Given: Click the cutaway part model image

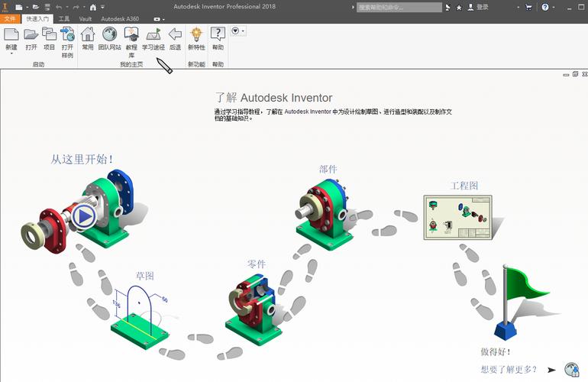Looking at the screenshot, I should (x=254, y=309).
